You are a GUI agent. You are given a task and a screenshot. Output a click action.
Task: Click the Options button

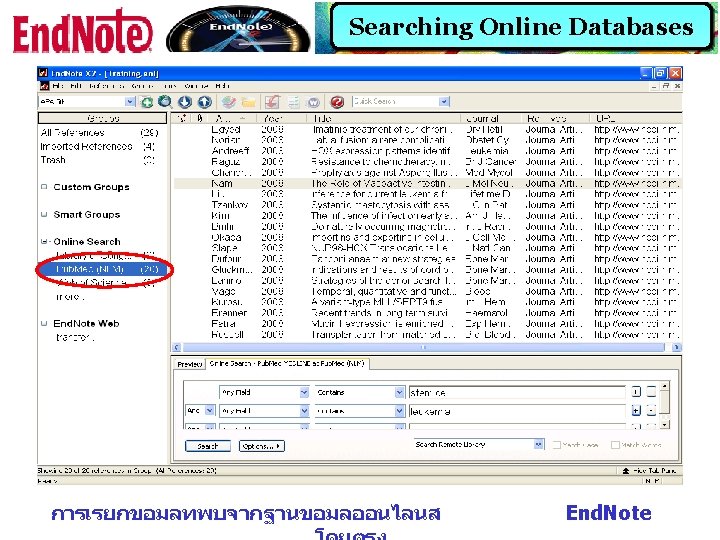pyautogui.click(x=262, y=446)
